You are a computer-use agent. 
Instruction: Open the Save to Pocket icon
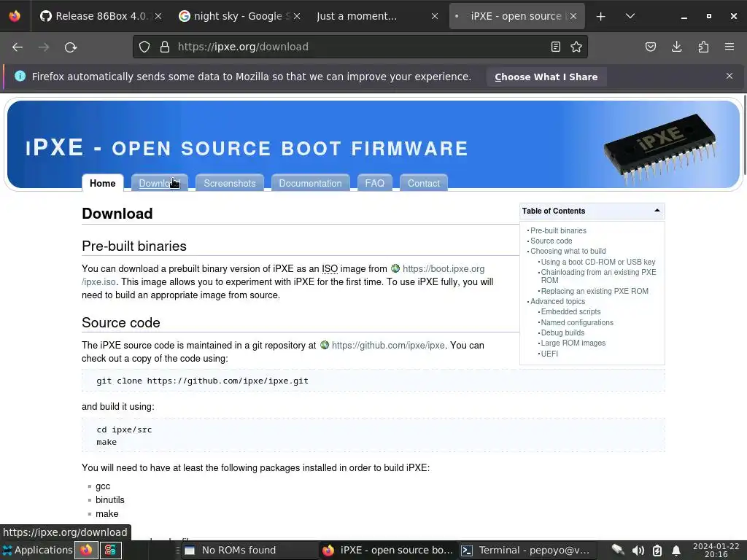click(x=650, y=47)
